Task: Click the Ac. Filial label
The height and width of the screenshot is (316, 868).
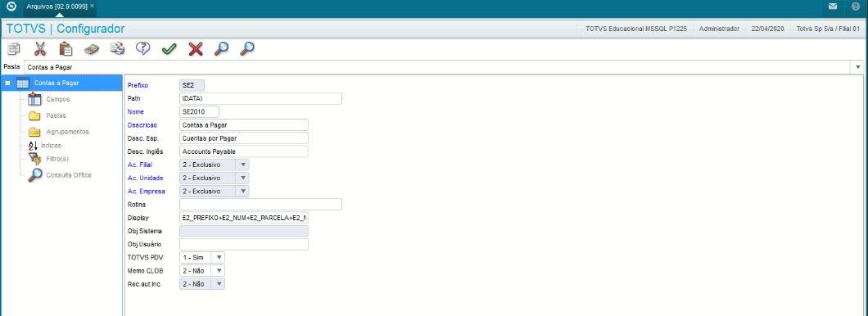Action: [139, 165]
